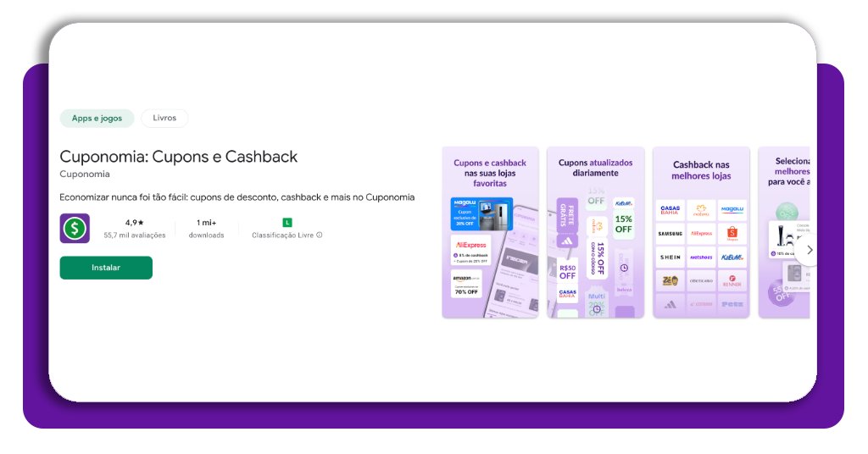Click the description 'Economizar nunca foi tão fácil'
This screenshot has width=868, height=454.
(237, 197)
